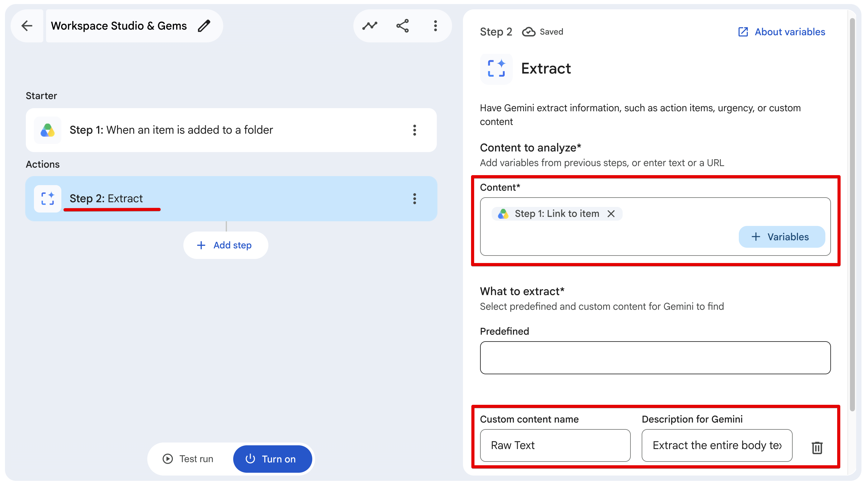Click the Extract sparkle icon in Step 2
The width and height of the screenshot is (868, 488).
(x=48, y=199)
